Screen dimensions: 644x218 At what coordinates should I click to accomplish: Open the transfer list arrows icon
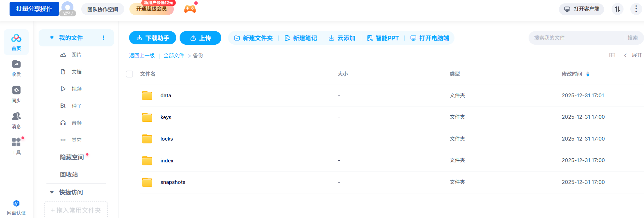[x=617, y=9]
